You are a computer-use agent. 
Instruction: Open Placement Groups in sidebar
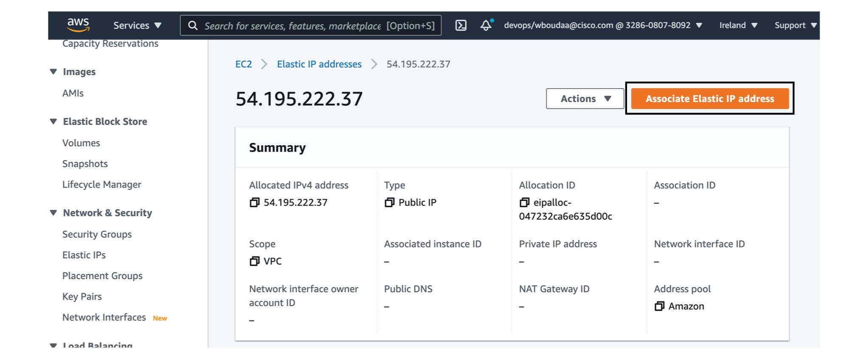[x=102, y=276]
